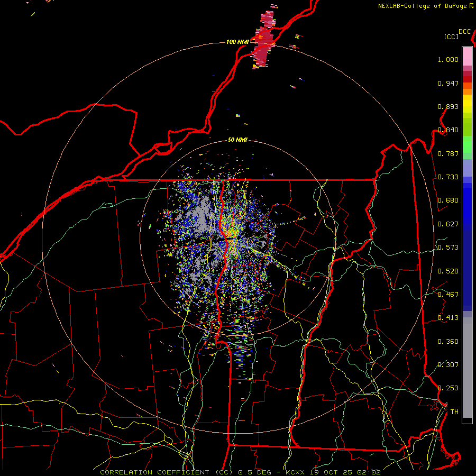Click the KCXX radar site identifier
This screenshot has width=476, height=476.
click(x=295, y=472)
